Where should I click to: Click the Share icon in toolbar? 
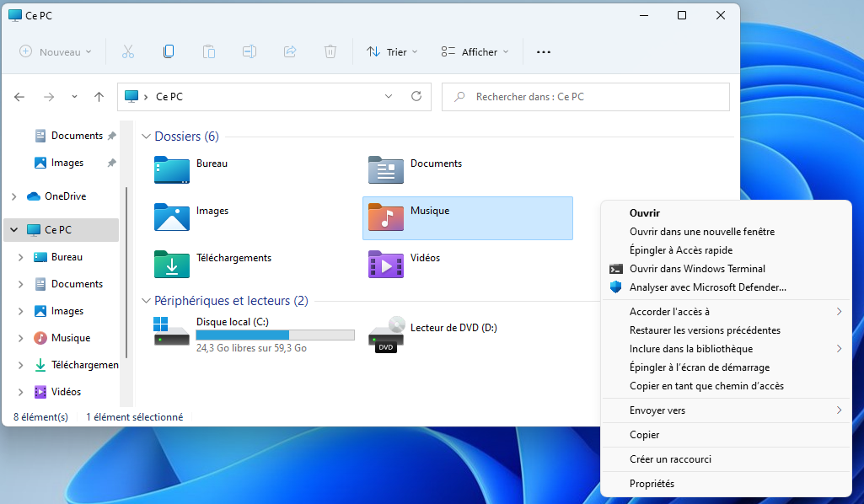coord(290,51)
